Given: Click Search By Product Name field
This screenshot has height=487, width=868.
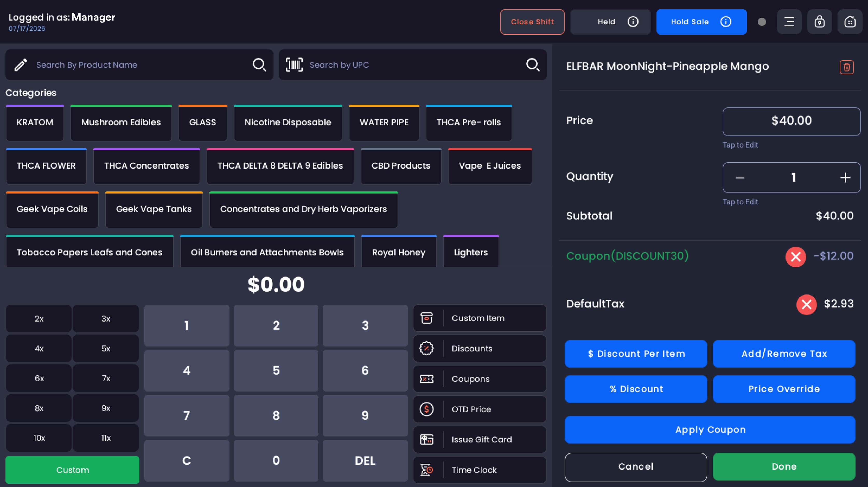Looking at the screenshot, I should click(x=139, y=65).
